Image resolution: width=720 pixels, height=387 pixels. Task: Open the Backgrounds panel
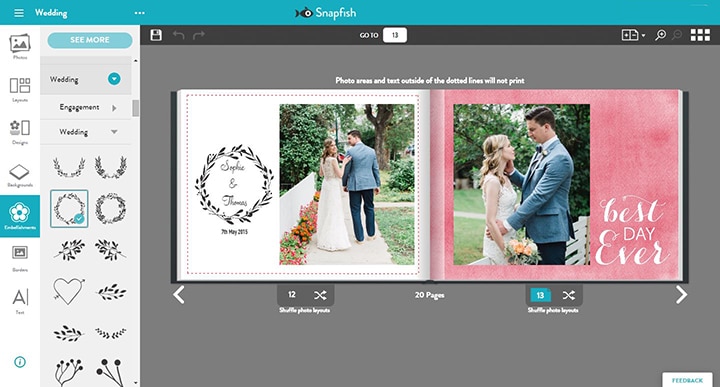20,175
